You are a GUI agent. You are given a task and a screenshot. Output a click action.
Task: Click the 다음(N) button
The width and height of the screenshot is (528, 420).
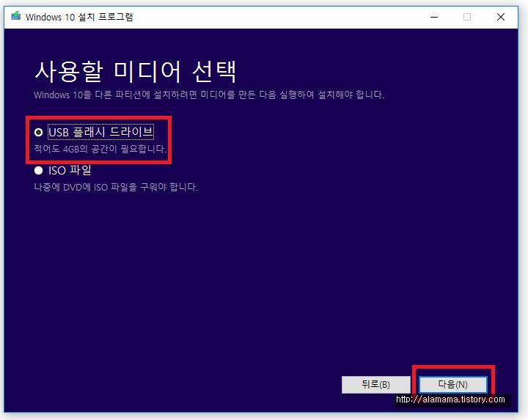(453, 384)
